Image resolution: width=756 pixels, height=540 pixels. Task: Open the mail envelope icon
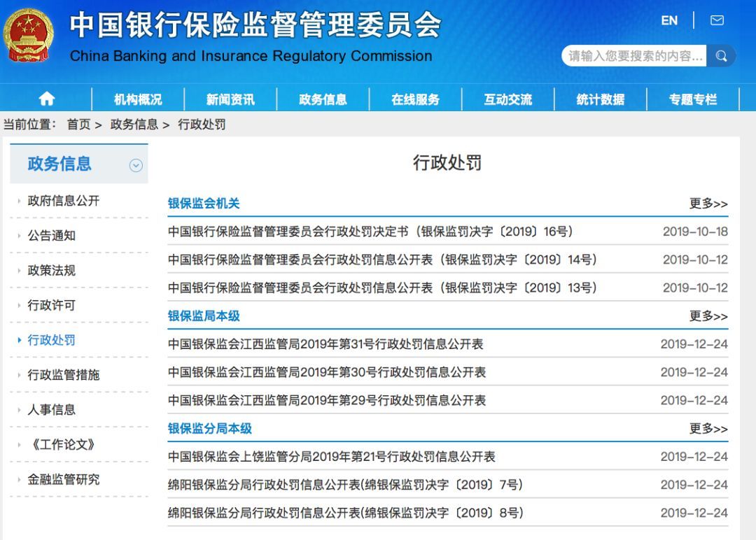tap(717, 20)
